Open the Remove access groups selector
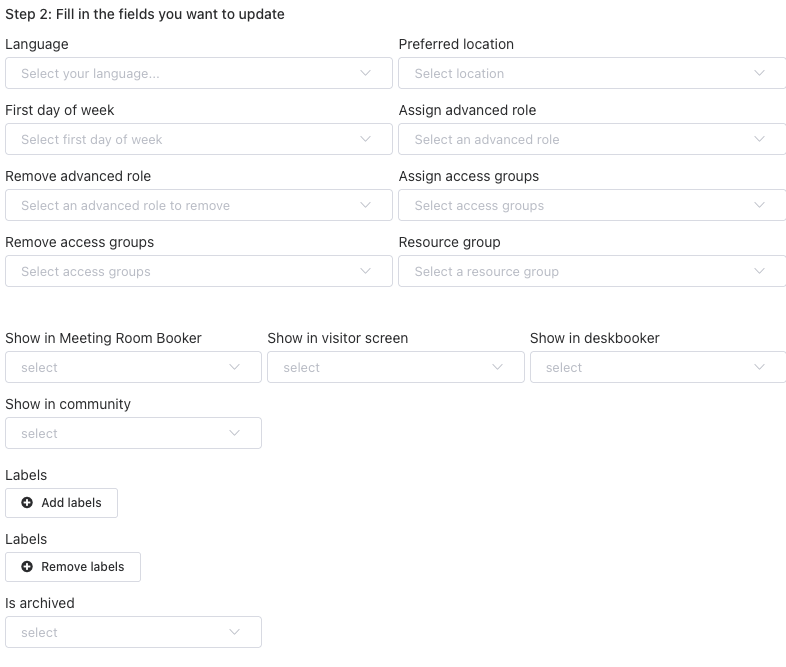786x667 pixels. coord(198,271)
